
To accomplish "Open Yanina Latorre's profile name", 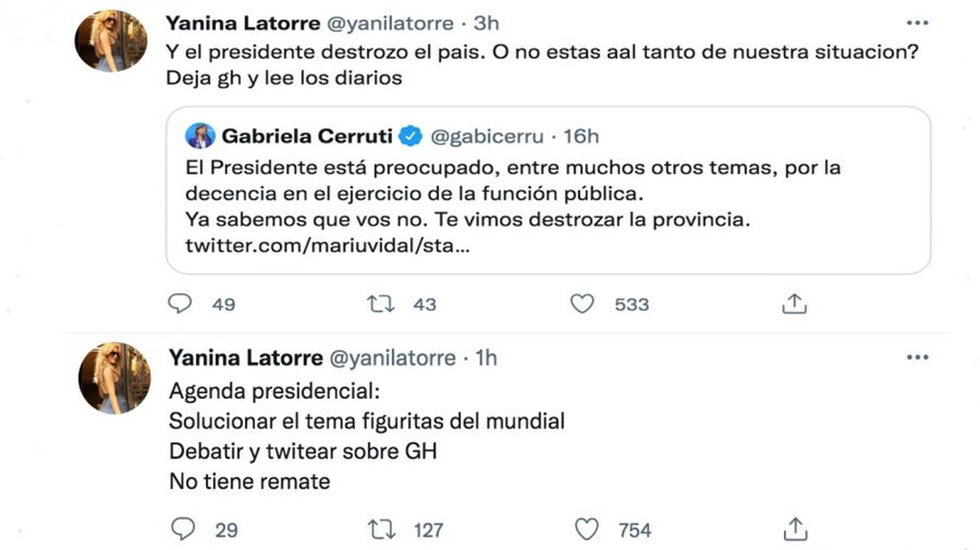I will (x=245, y=23).
